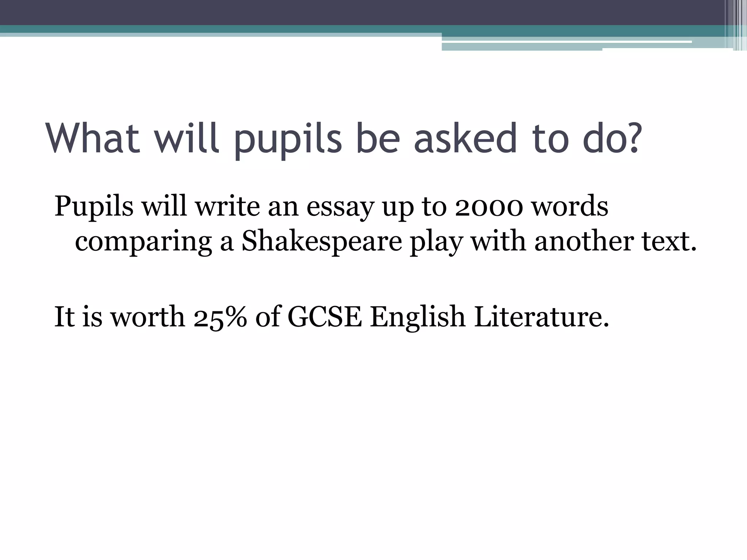Click the word 'comparing' on the second line
The width and height of the screenshot is (747, 560).
[x=143, y=242]
